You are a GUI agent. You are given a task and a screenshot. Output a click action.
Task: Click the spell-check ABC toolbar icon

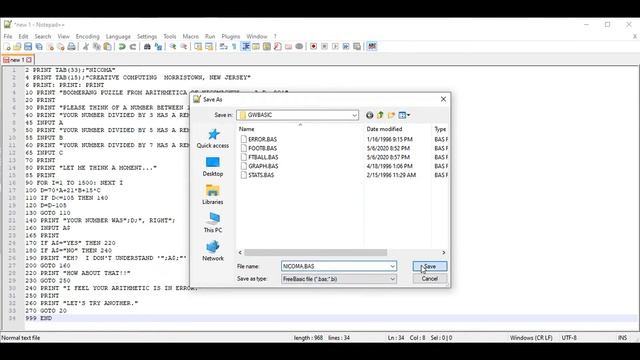coord(372,47)
